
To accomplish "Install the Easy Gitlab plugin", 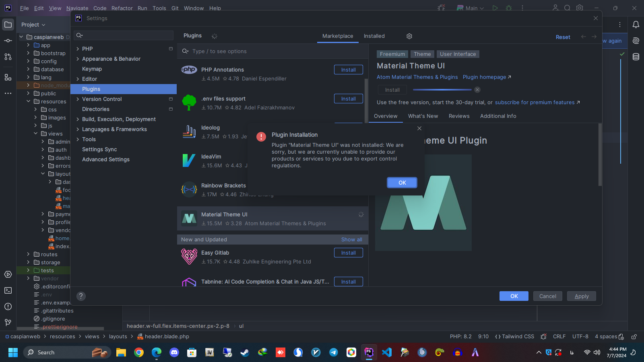I will point(349,253).
